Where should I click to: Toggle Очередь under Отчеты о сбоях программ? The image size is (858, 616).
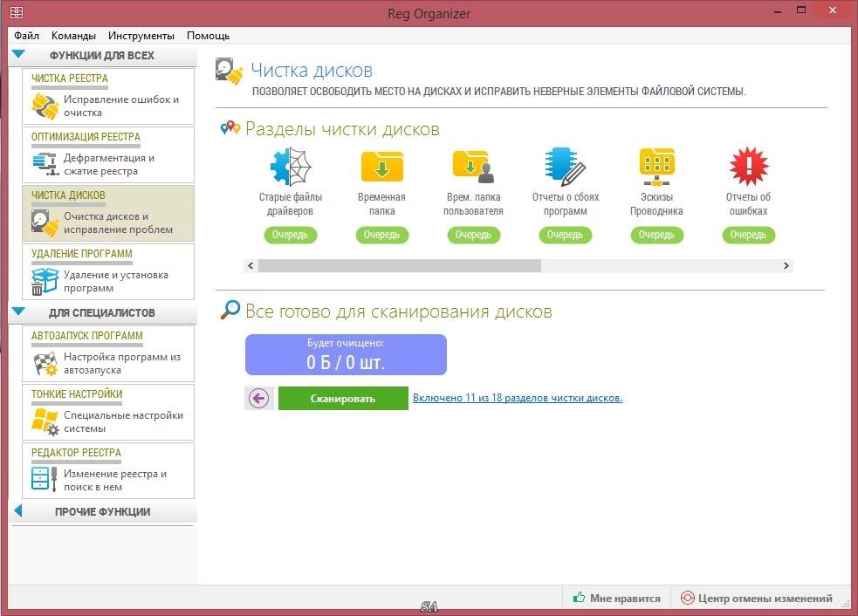click(566, 235)
